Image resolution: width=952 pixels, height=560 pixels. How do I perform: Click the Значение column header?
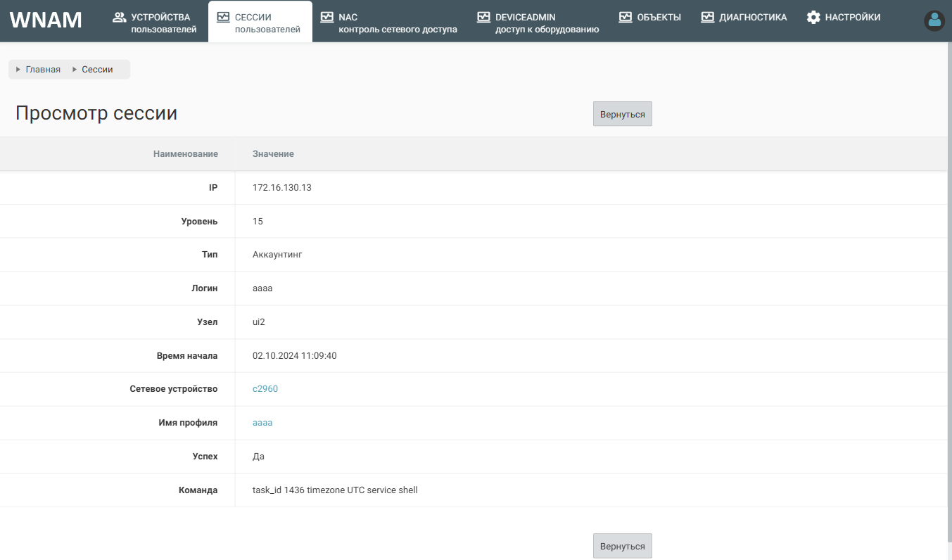pos(273,154)
